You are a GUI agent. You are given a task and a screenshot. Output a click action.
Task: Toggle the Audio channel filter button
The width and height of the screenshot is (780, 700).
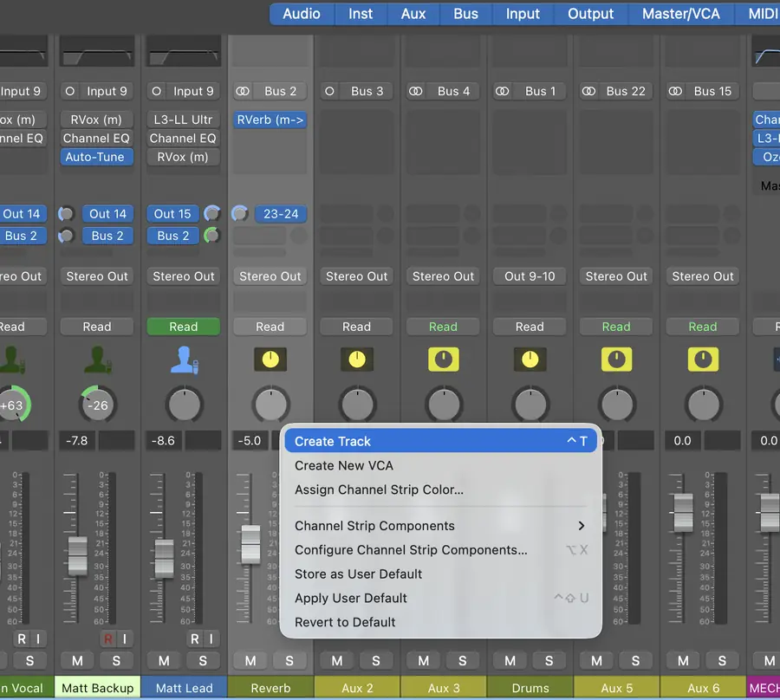[302, 14]
